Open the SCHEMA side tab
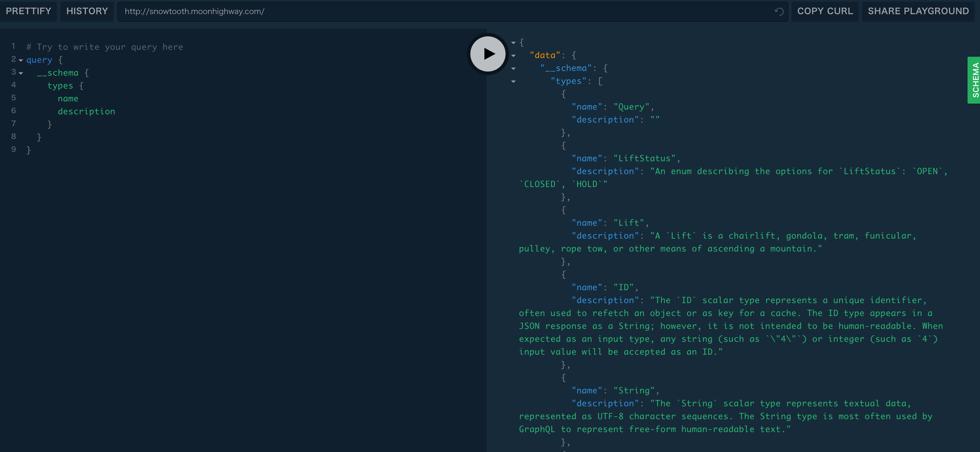 (974, 80)
